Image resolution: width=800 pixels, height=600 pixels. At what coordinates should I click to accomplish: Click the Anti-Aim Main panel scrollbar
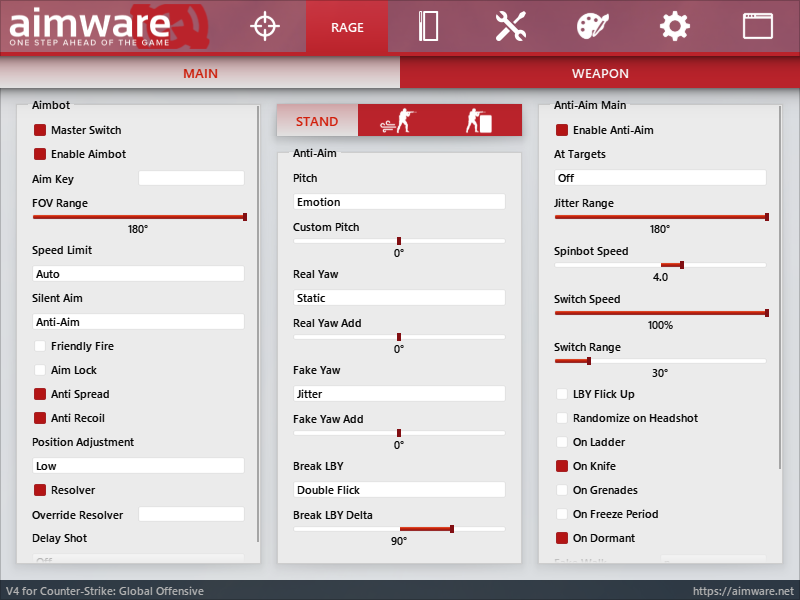[x=780, y=287]
